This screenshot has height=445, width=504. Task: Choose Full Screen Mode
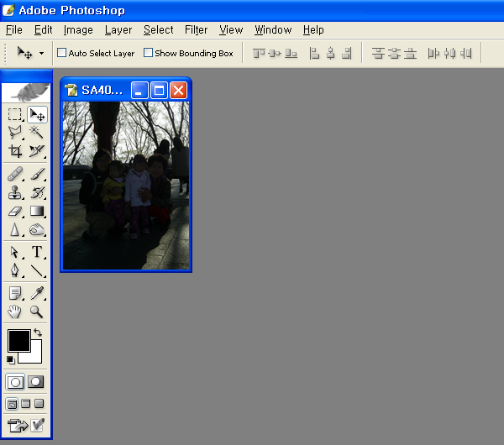tap(39, 404)
